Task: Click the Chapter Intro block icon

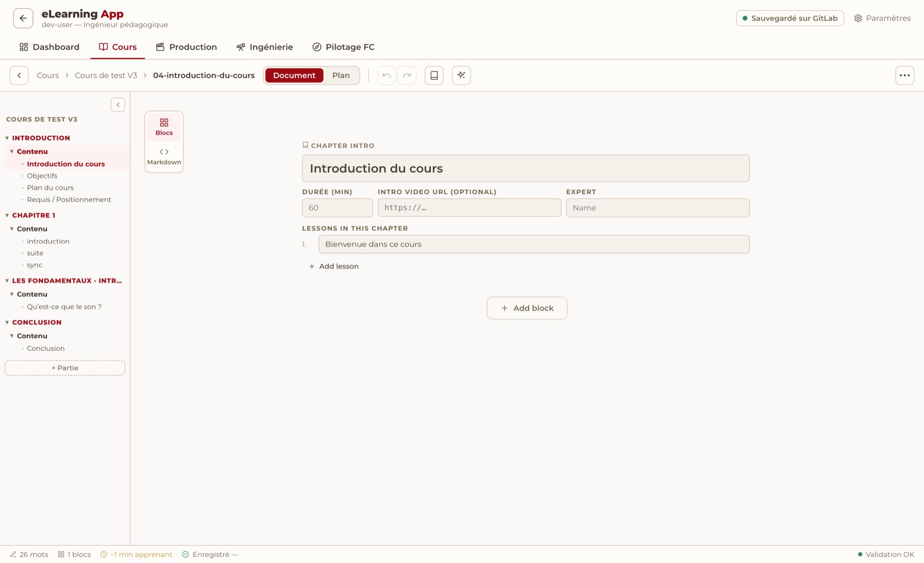Action: point(305,145)
